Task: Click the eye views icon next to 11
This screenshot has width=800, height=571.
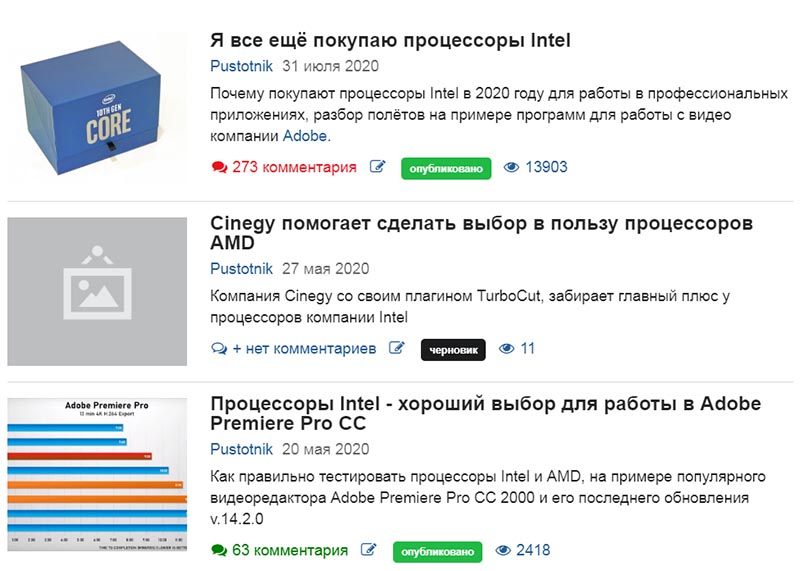Action: click(506, 349)
